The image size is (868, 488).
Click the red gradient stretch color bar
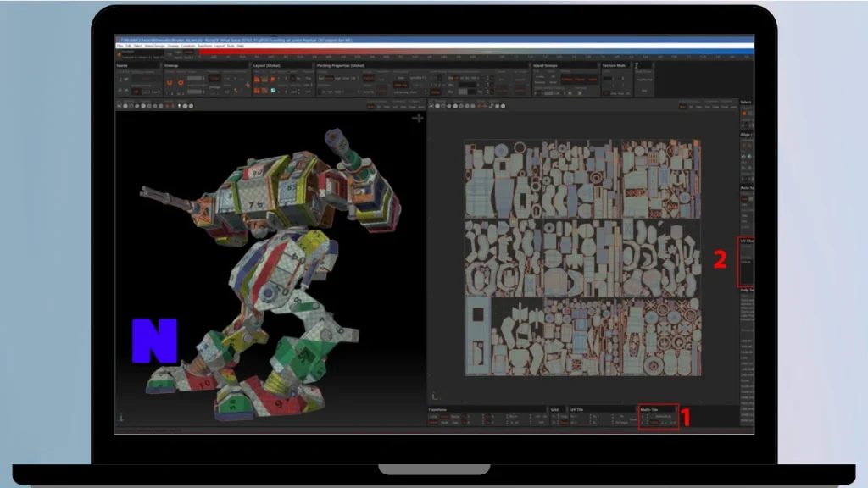476,52
